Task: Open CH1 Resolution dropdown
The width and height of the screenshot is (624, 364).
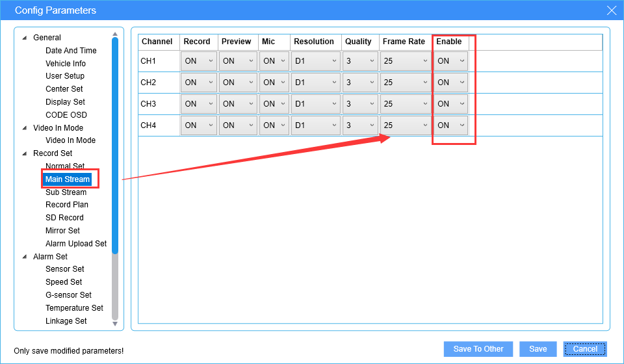Action: point(316,61)
